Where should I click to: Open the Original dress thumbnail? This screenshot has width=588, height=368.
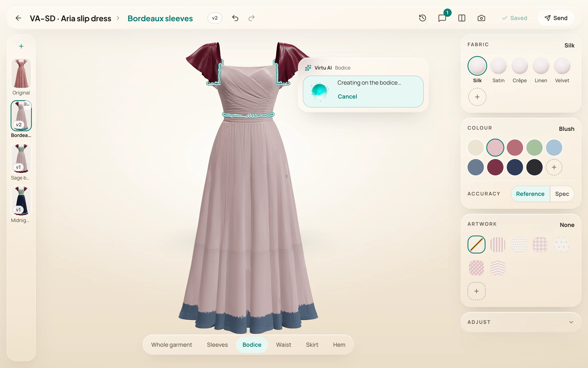click(21, 73)
